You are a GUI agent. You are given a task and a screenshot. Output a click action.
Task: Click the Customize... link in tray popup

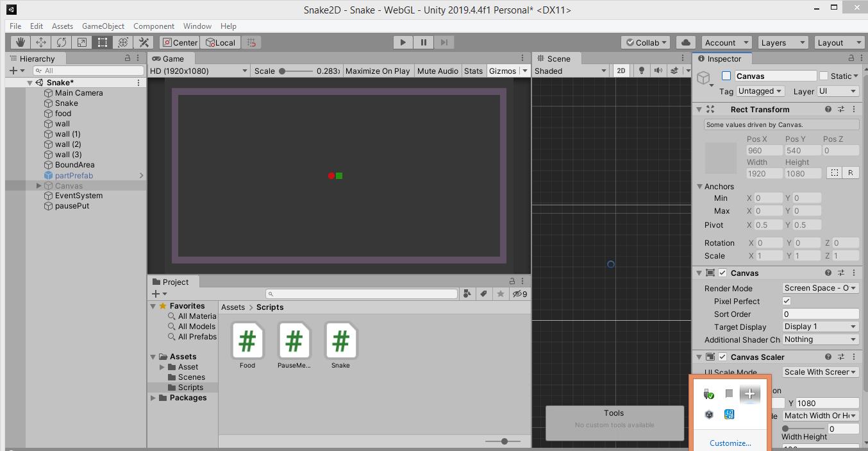[730, 443]
